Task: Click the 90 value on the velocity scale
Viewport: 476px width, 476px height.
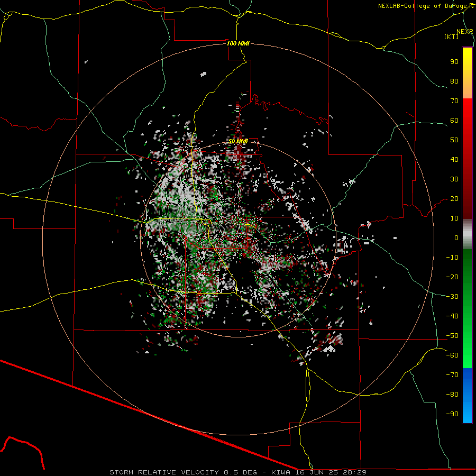Action: coord(454,62)
